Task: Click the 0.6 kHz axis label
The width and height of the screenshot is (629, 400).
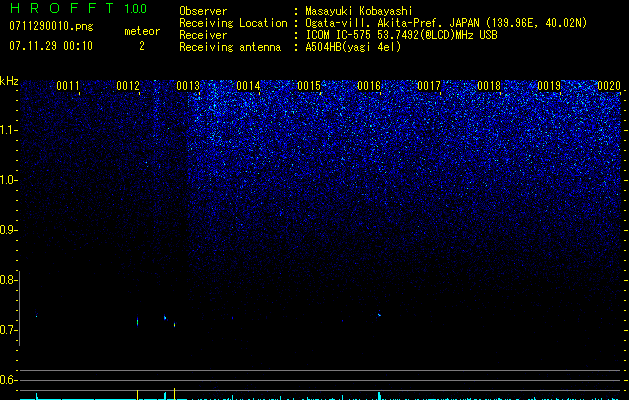Action: coord(8,380)
